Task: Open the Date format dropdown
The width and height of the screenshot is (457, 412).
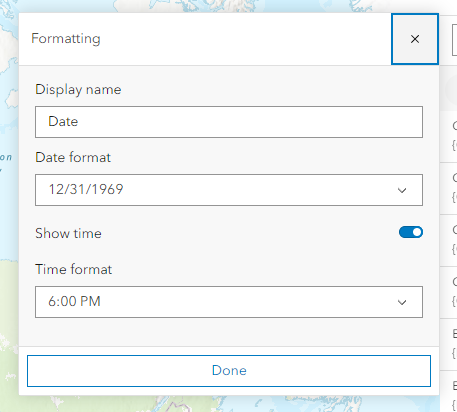Action: (229, 190)
